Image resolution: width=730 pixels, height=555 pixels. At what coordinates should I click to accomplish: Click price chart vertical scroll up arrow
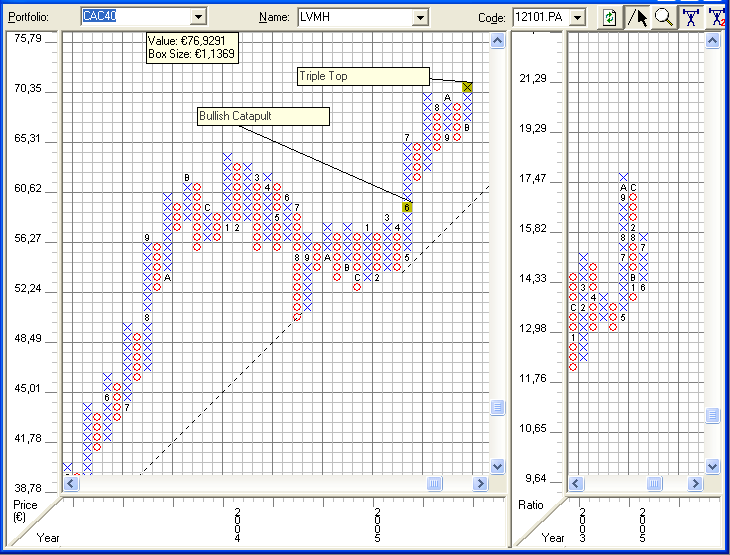coord(497,41)
